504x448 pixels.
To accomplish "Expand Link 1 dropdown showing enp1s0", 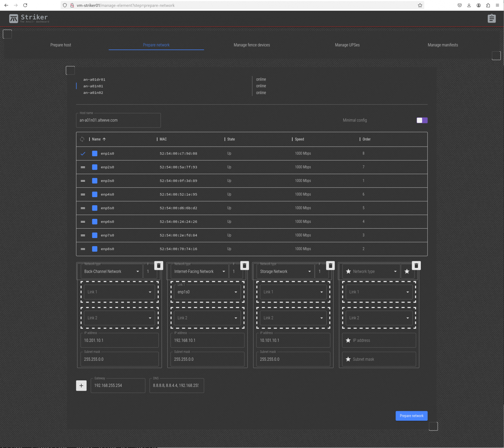I will tap(207, 292).
